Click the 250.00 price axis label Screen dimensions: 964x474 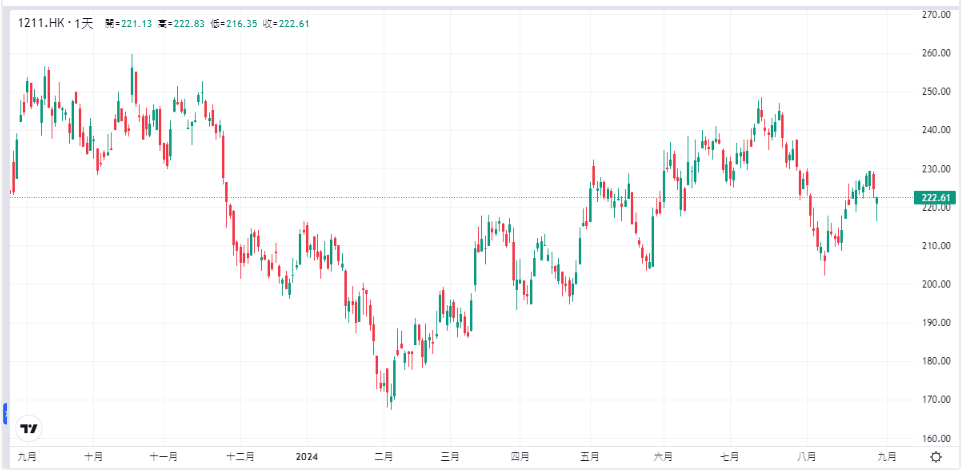(x=937, y=92)
